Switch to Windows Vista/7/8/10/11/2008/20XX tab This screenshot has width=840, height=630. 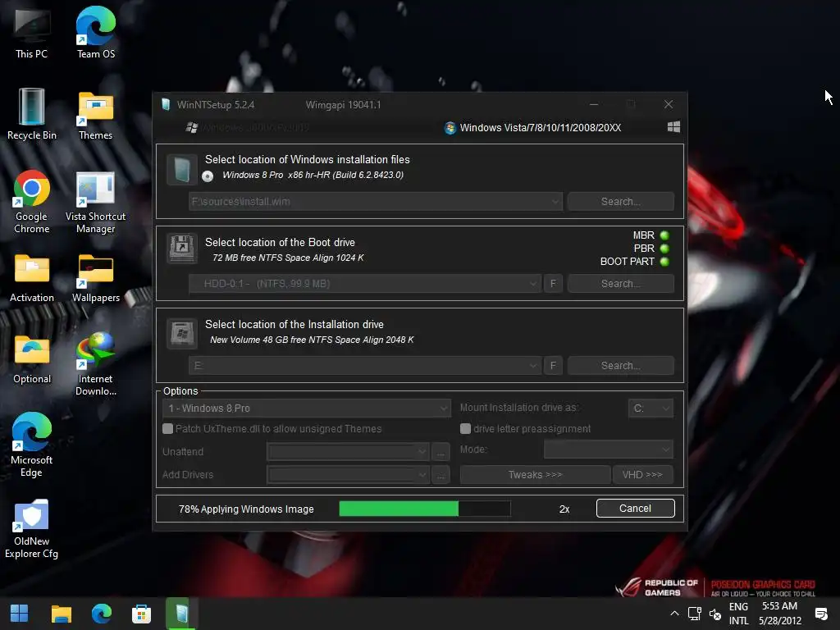(533, 127)
